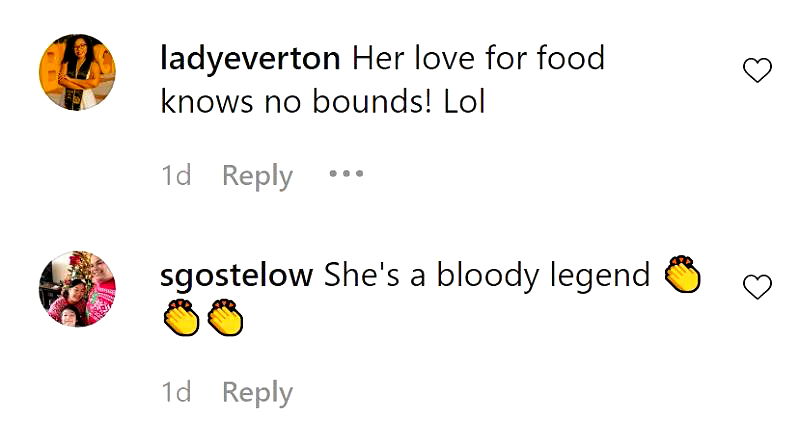Screen dimensions: 800x421
Task: Open the 1d timestamp under sgostelow's comment
Action: click(x=176, y=393)
